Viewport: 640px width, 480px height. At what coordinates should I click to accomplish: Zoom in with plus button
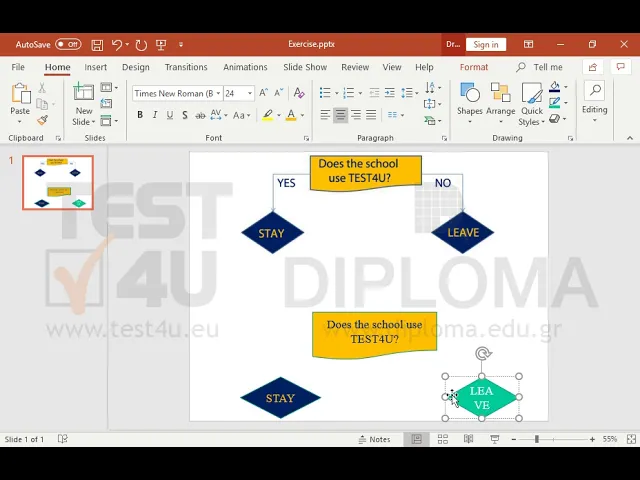[592, 439]
